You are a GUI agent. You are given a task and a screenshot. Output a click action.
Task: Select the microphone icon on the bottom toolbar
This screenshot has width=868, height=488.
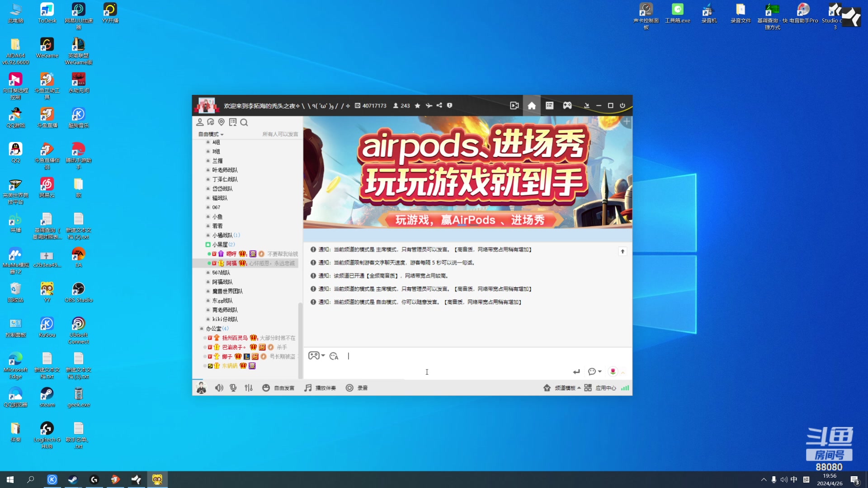pyautogui.click(x=233, y=388)
